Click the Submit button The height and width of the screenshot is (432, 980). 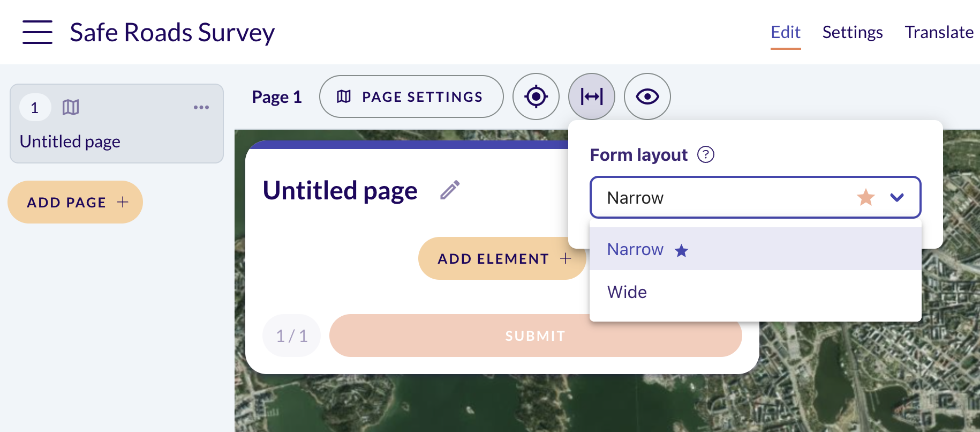pyautogui.click(x=536, y=336)
